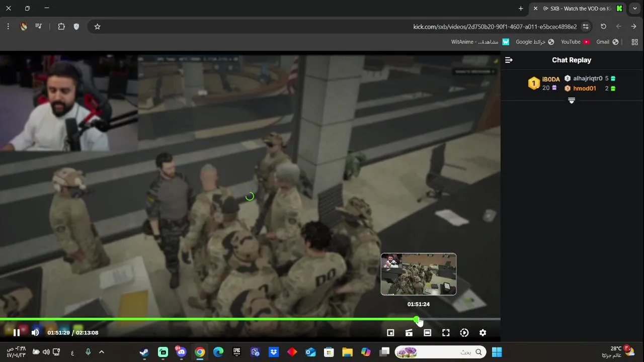Launch Epic Games from the taskbar
This screenshot has height=362, width=644.
[x=236, y=352]
